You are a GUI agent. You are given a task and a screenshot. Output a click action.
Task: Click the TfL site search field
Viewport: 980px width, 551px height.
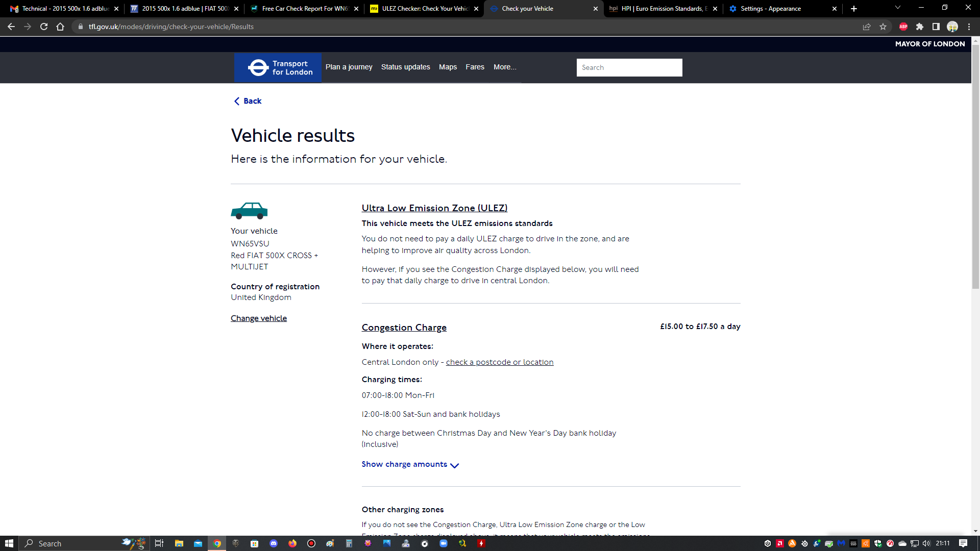[629, 67]
